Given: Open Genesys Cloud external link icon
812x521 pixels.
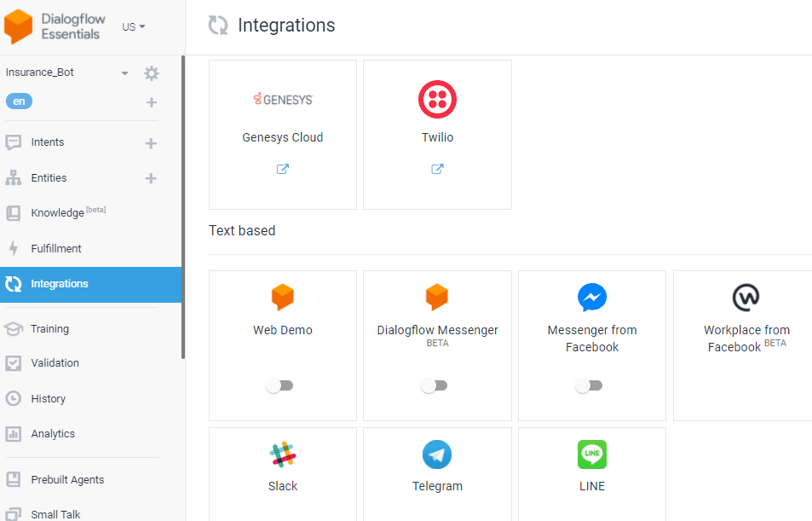Looking at the screenshot, I should pos(283,169).
